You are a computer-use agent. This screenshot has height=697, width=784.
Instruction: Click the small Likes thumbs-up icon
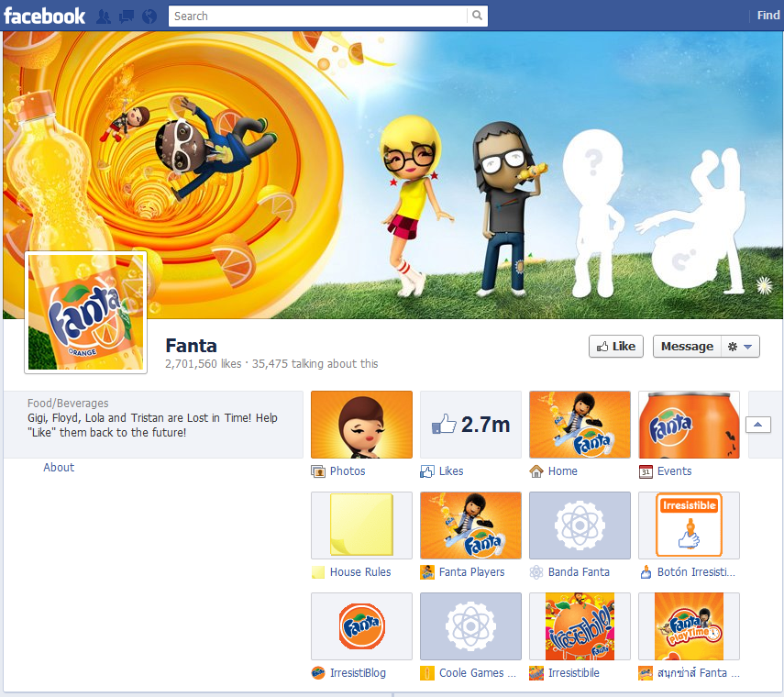click(427, 471)
